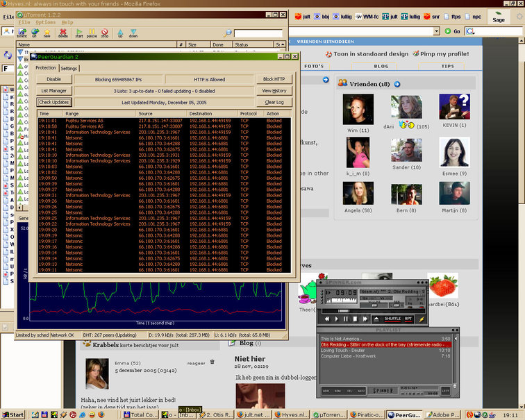Open Firefox icon in quick launch
The height and width of the screenshot is (420, 525).
[x=101, y=414]
